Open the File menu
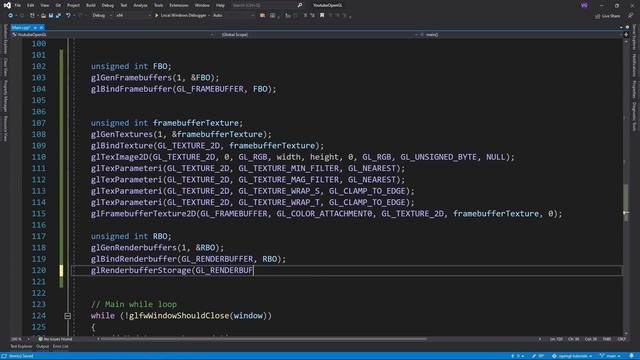Viewport: 640px width, 360px height. 18,5
